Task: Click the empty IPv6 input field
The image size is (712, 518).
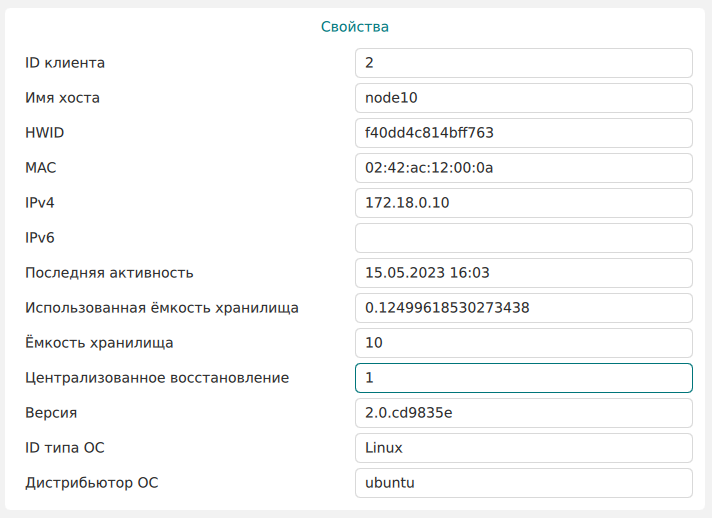Action: click(x=523, y=238)
